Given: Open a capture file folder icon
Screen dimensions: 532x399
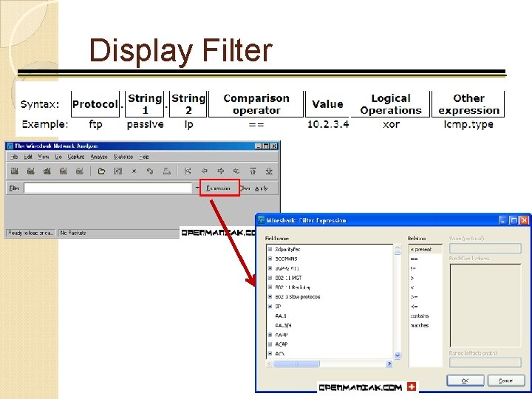Looking at the screenshot, I should point(101,171).
